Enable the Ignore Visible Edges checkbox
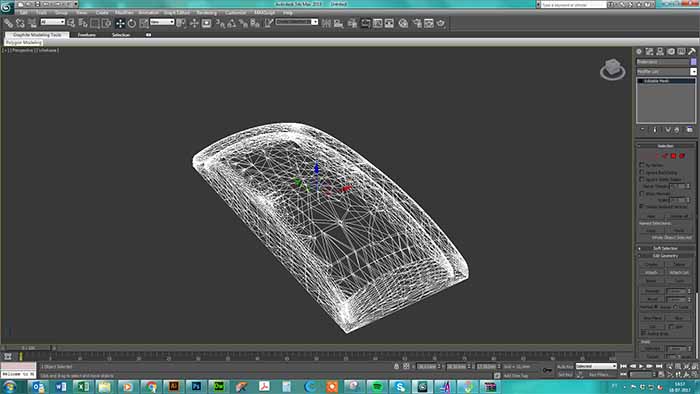 [642, 179]
